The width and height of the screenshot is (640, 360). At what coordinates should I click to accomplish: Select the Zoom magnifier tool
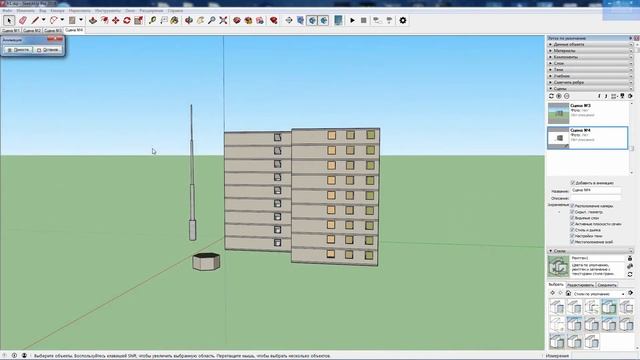coord(211,20)
